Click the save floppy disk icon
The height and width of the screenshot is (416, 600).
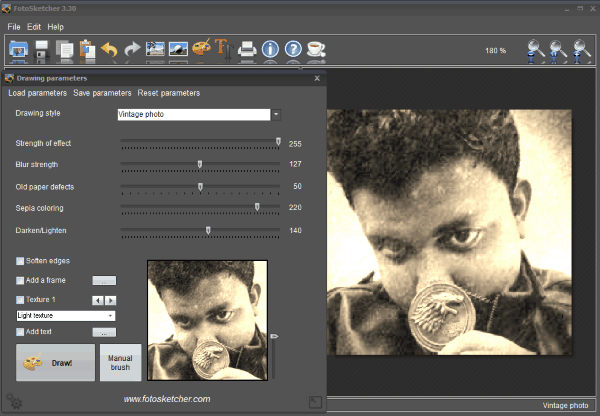pos(42,49)
